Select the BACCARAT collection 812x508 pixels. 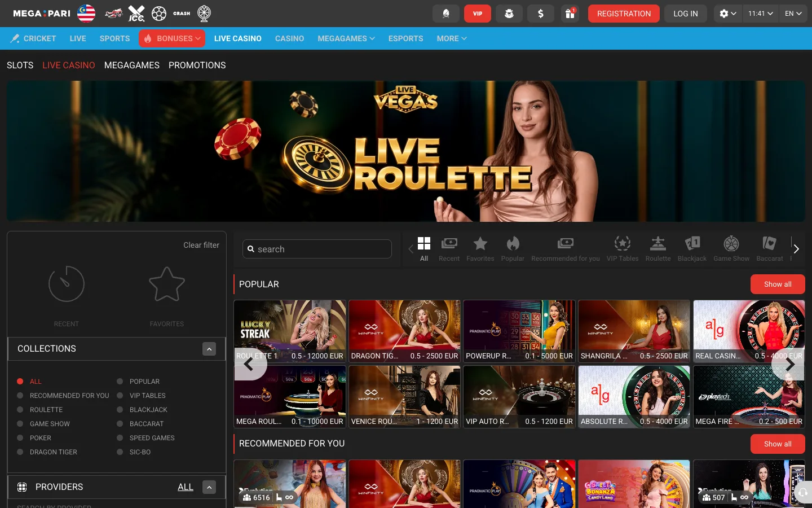(140, 424)
